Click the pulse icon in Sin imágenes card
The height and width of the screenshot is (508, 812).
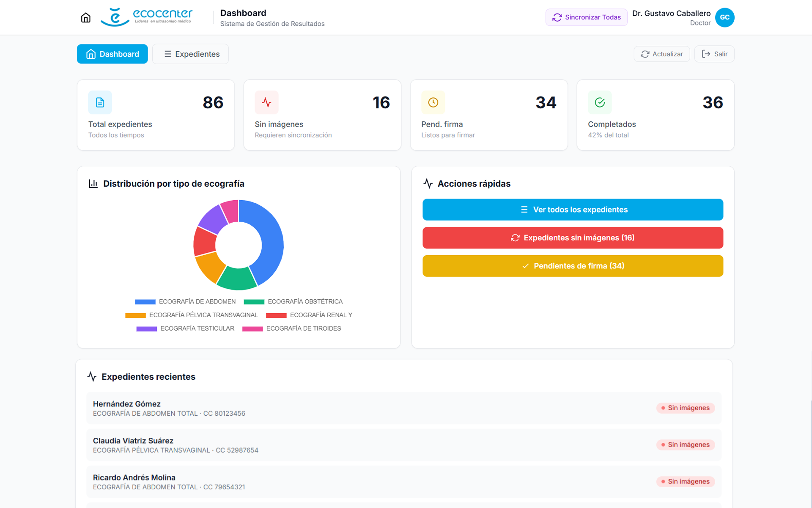pos(266,102)
